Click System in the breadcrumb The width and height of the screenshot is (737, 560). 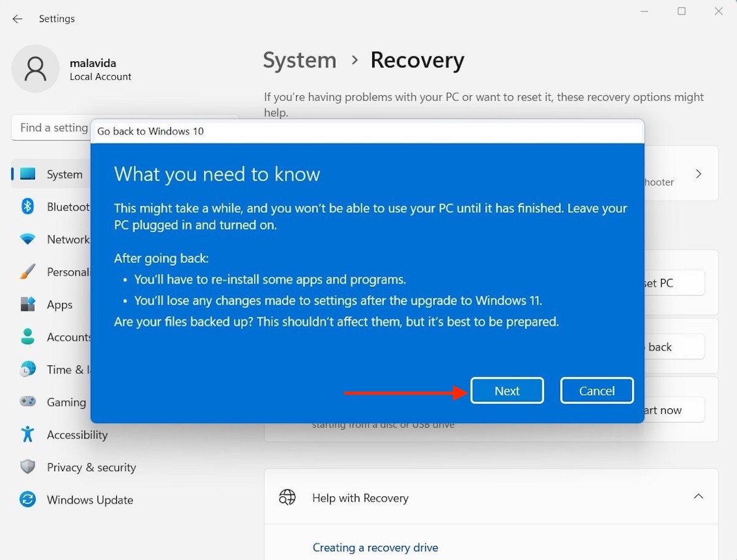pos(300,60)
